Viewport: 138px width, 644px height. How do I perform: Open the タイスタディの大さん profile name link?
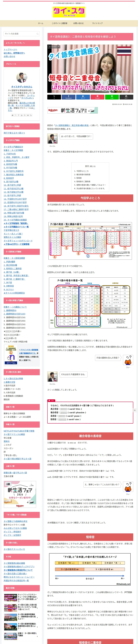click(22, 87)
